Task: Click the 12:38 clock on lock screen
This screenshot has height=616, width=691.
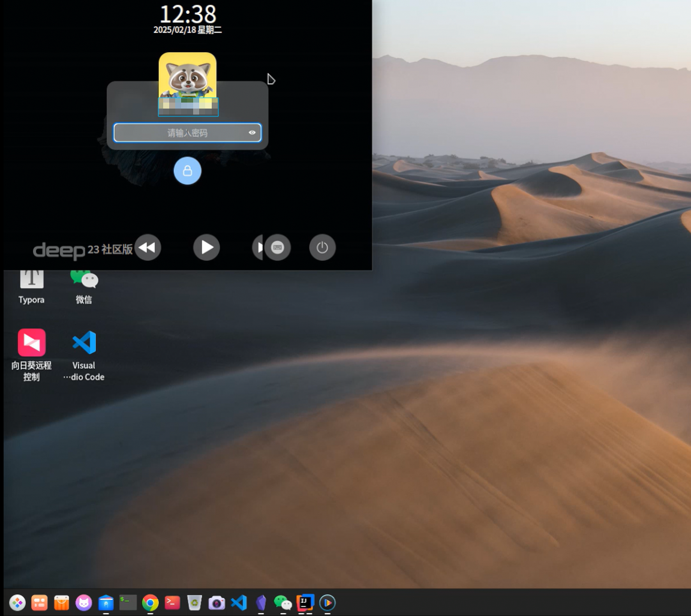Action: [188, 14]
